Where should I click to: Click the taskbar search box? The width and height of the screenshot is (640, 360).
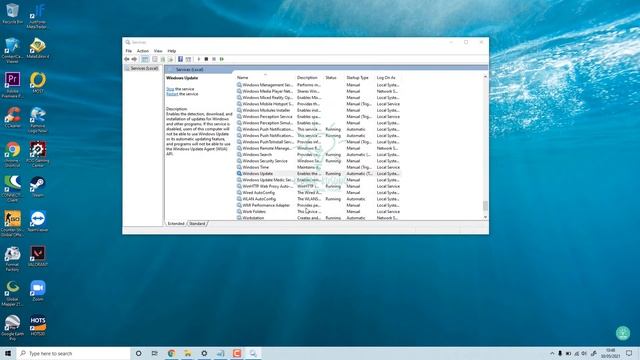point(73,353)
